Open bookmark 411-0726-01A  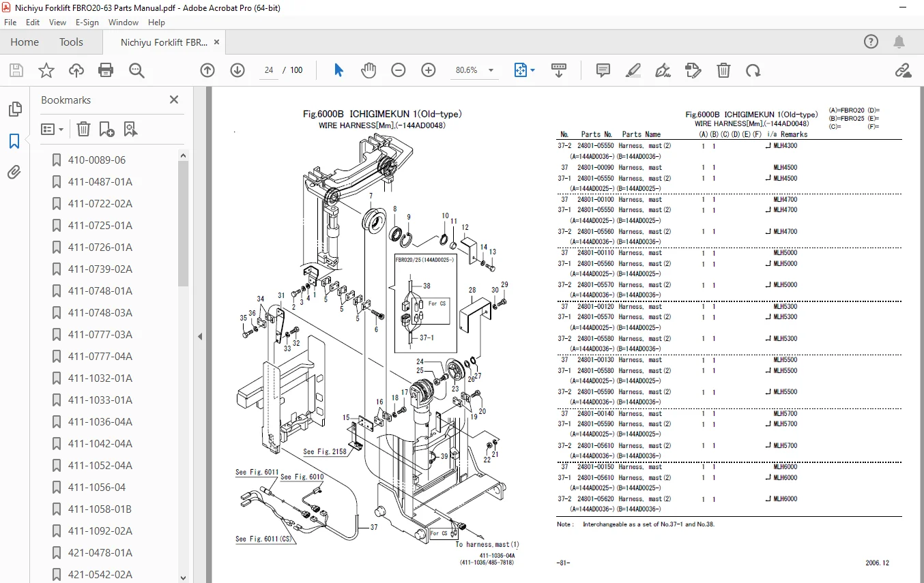click(100, 248)
